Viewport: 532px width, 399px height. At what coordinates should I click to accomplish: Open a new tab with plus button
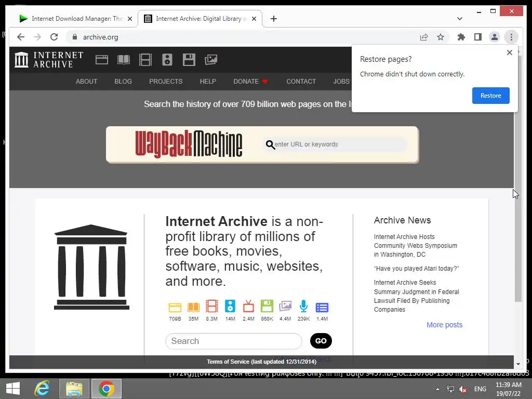point(274,19)
